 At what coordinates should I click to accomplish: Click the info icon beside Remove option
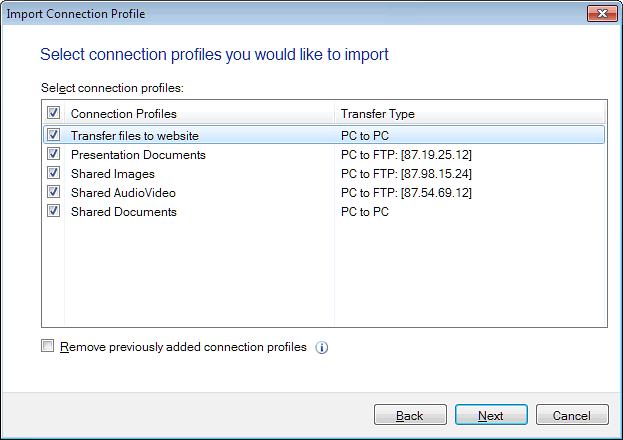coord(322,348)
